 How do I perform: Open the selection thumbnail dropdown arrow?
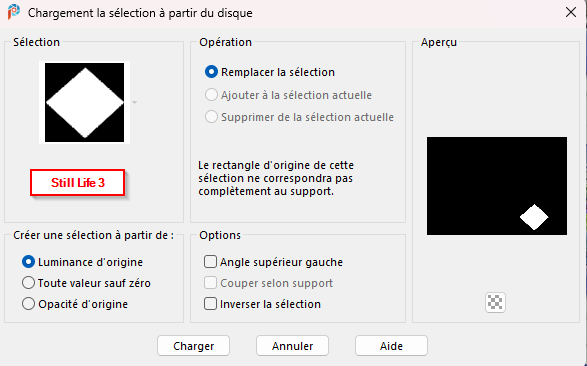pyautogui.click(x=134, y=103)
